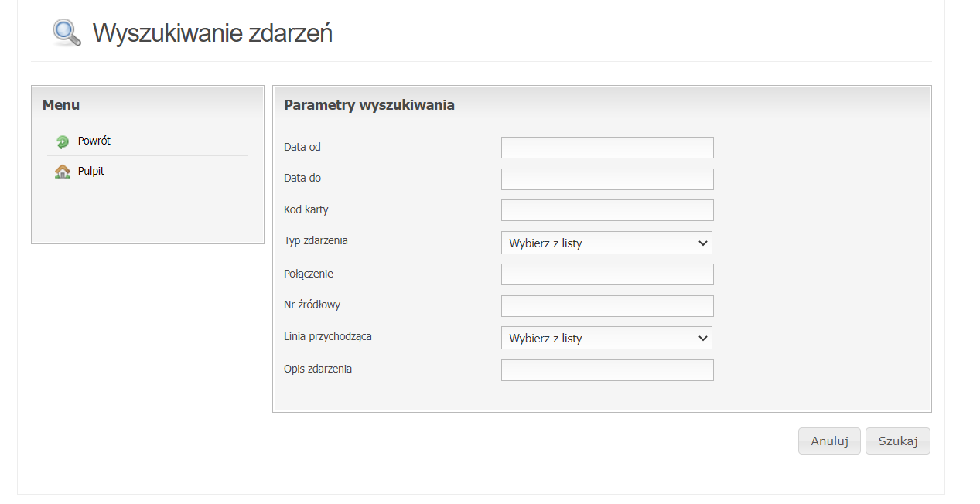Expand the Typ zdarzenia dropdown

(606, 243)
